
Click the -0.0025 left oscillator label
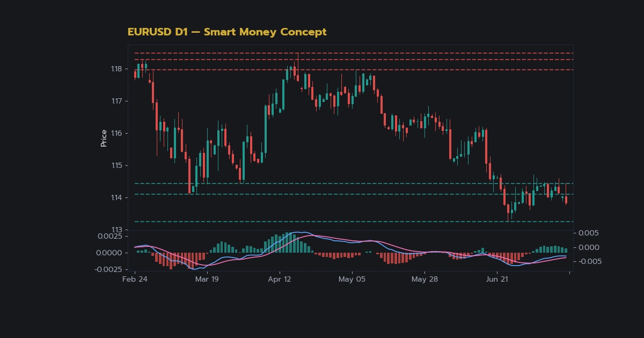pyautogui.click(x=108, y=269)
